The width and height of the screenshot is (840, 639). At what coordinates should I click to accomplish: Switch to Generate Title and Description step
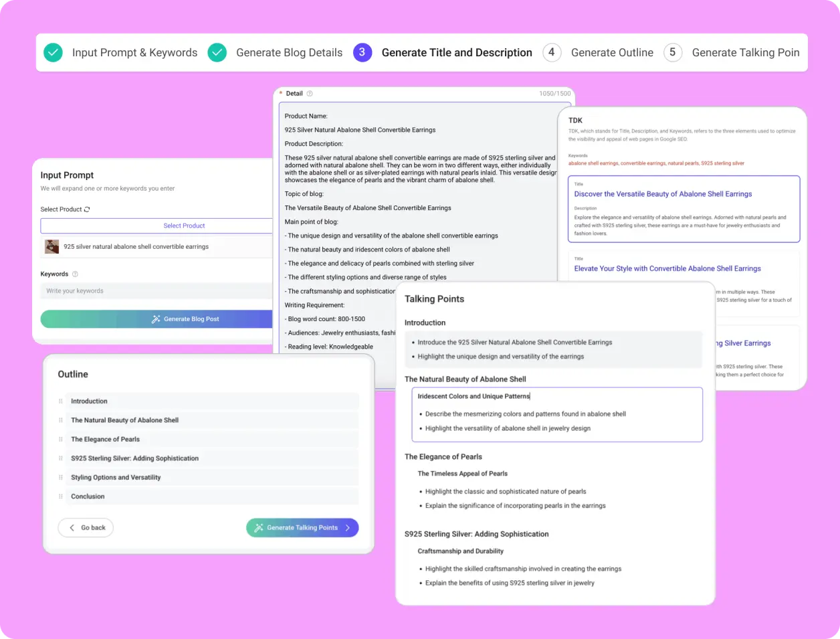pyautogui.click(x=457, y=53)
